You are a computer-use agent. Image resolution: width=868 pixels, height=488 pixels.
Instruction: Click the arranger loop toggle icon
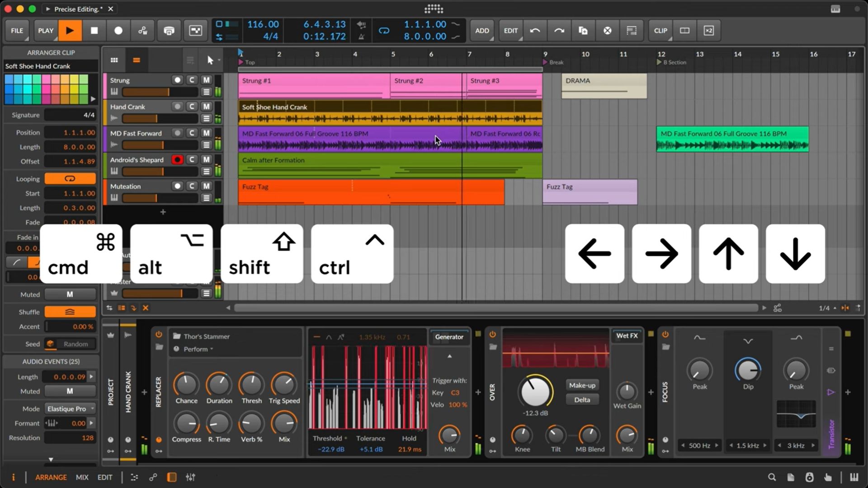384,31
